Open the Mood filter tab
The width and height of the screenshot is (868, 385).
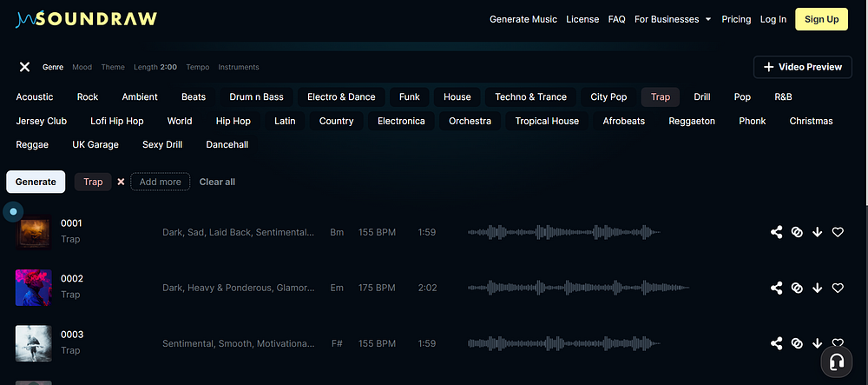(x=82, y=67)
